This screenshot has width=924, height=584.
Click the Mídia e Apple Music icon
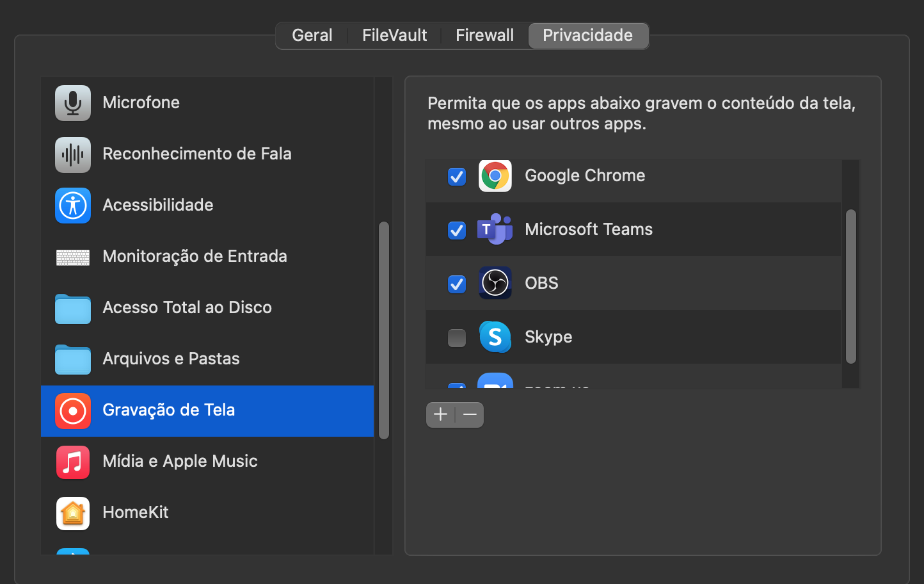pos(73,462)
